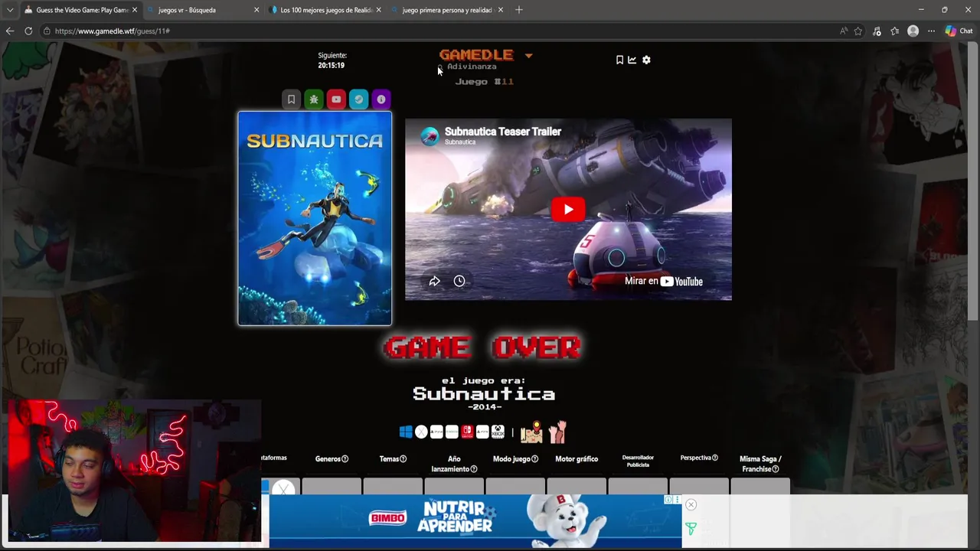Open the statistics chart icon
Image resolution: width=980 pixels, height=551 pixels.
tap(632, 60)
